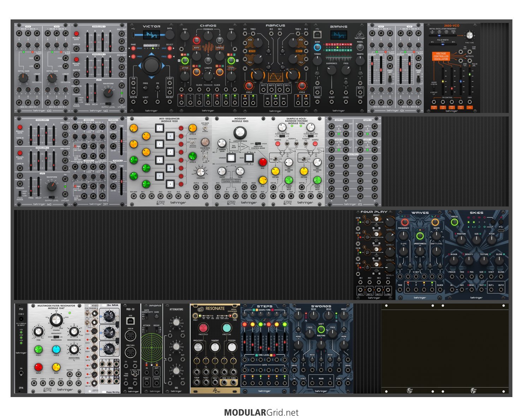
Task: Flip the NORM/LIM resonance switch on Module 1047
Action: coord(56,337)
